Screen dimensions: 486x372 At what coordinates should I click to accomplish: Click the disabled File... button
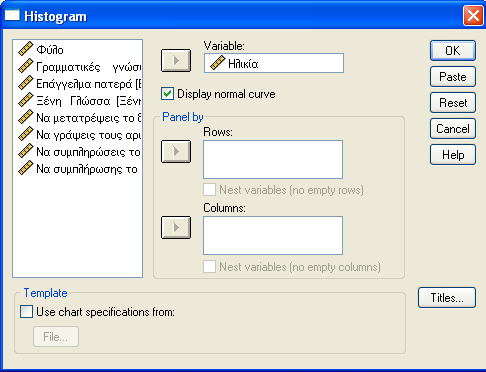click(56, 337)
